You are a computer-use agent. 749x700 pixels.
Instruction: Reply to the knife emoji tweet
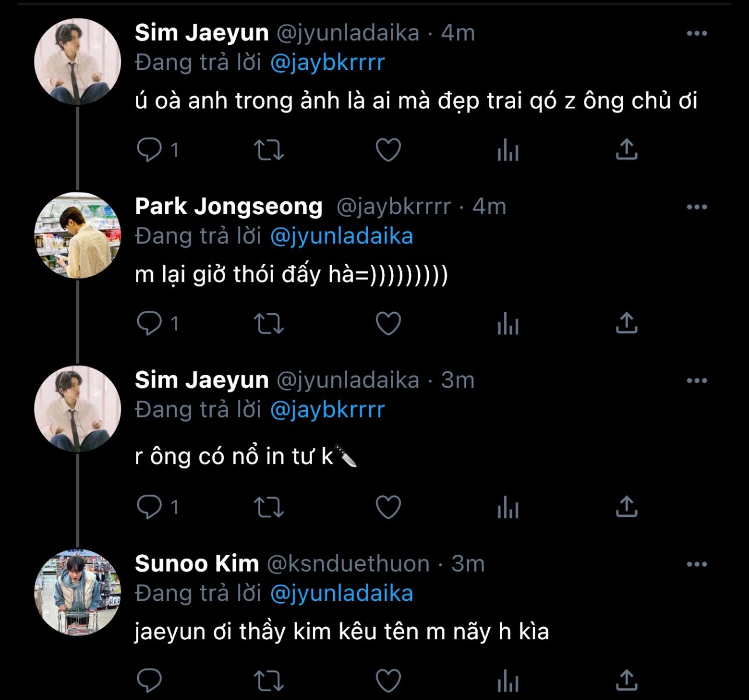click(x=149, y=508)
